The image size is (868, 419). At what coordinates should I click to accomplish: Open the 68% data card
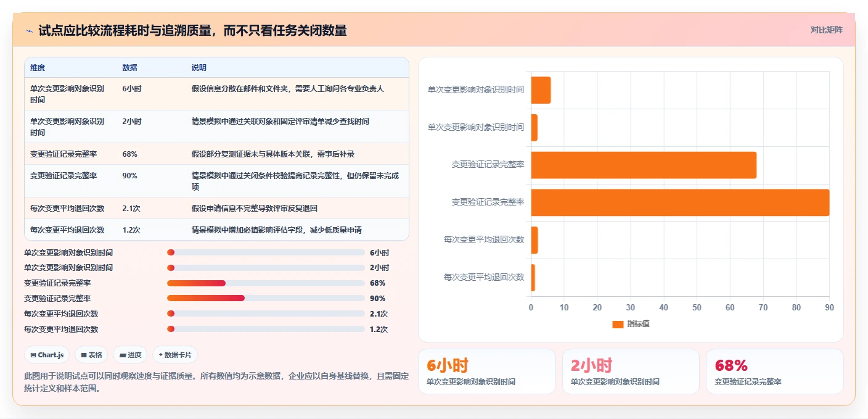775,371
